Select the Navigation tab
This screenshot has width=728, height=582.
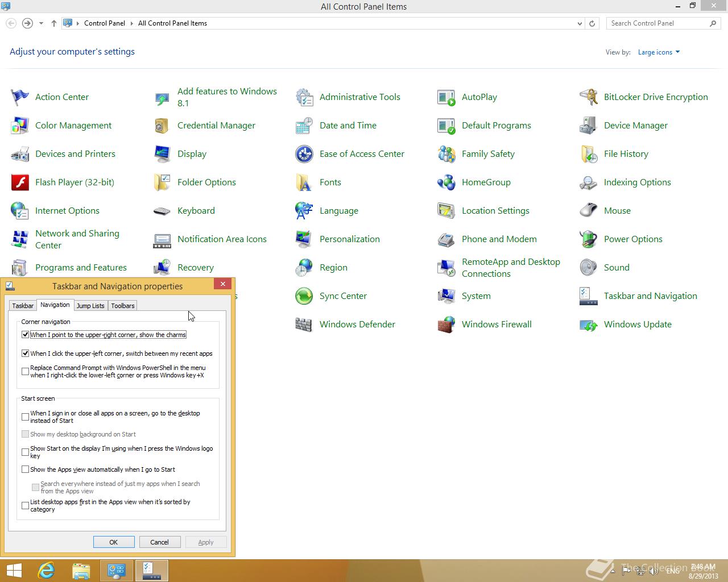[x=55, y=305]
